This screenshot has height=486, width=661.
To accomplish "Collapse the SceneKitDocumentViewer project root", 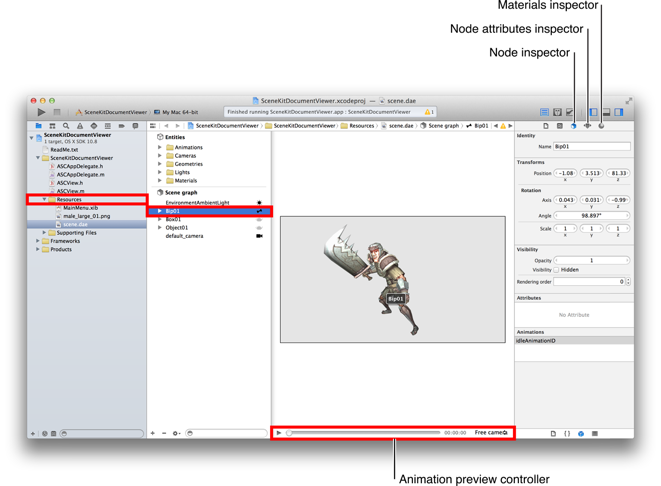I will click(31, 137).
